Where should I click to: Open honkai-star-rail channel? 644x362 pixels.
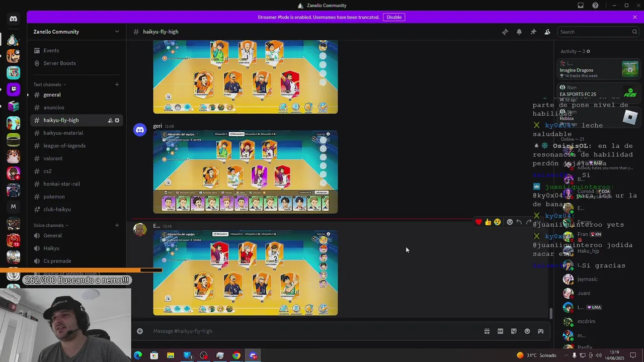[x=76, y=184]
